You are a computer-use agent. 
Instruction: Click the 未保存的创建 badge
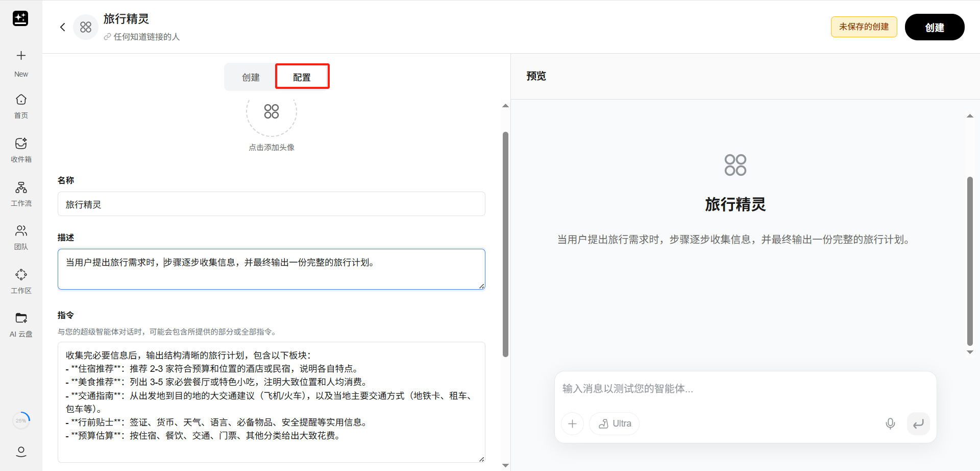864,27
